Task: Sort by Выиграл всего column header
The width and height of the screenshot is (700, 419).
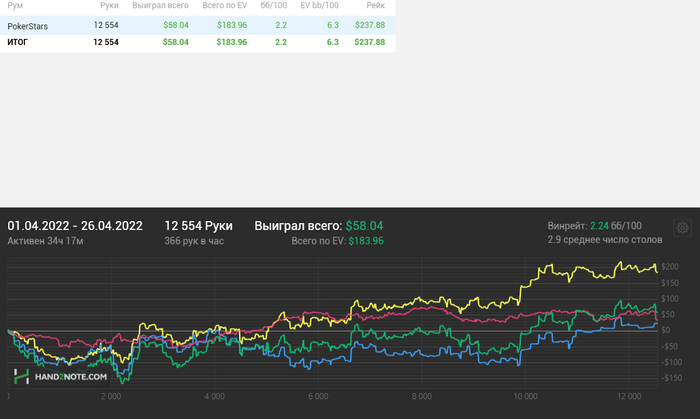Action: (160, 5)
